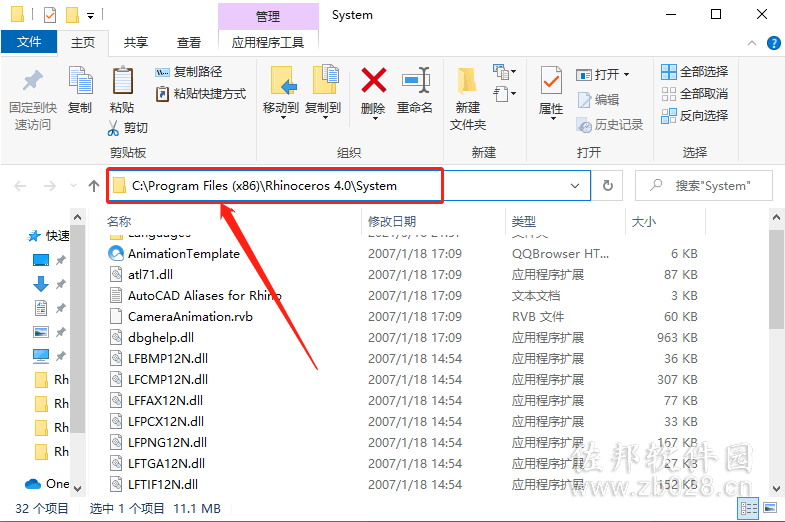The image size is (785, 522).
Task: Sort by the Size (大小) column
Action: (644, 221)
